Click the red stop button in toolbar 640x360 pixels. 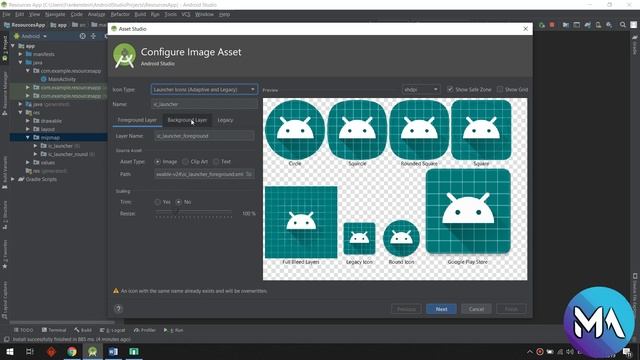coord(552,25)
